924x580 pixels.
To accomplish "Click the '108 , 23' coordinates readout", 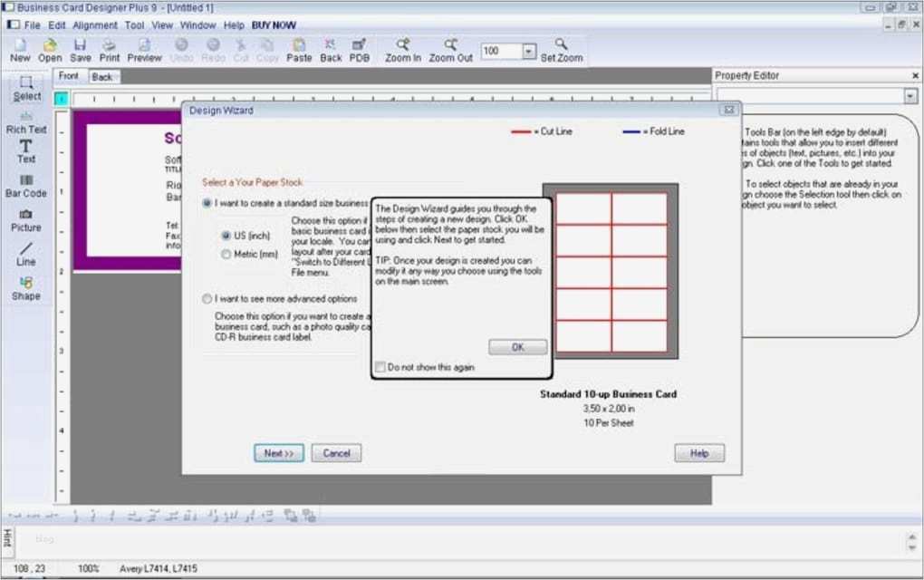I will tap(30, 569).
